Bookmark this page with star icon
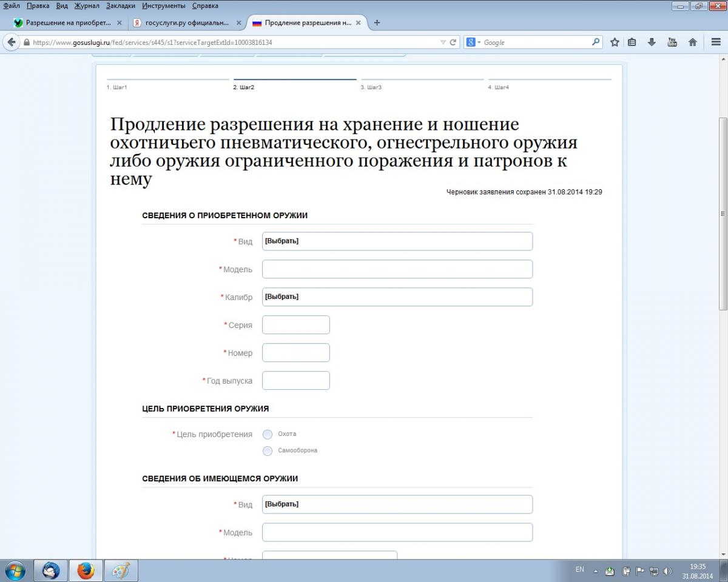Viewport: 728px width, 582px height. point(615,42)
